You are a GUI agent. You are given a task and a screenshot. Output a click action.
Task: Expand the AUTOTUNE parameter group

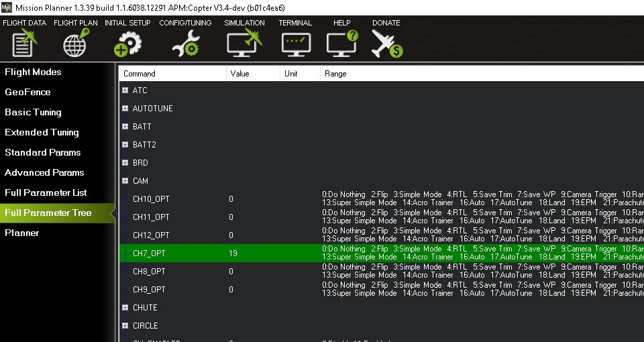(x=125, y=109)
